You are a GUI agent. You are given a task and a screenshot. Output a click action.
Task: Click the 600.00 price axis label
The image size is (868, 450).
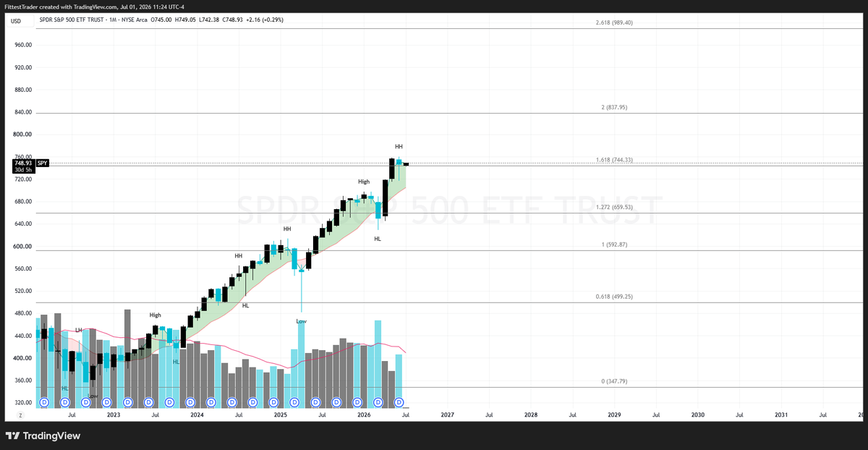[24, 247]
